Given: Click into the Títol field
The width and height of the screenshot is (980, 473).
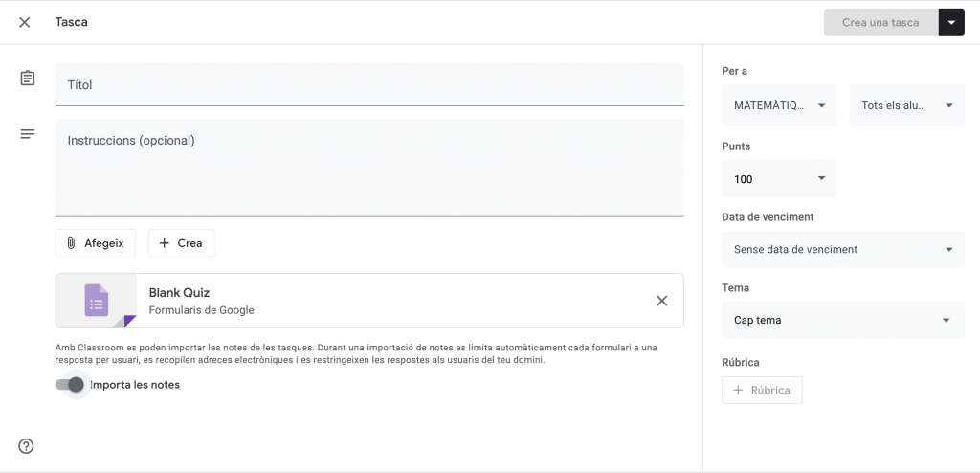Looking at the screenshot, I should click(369, 85).
